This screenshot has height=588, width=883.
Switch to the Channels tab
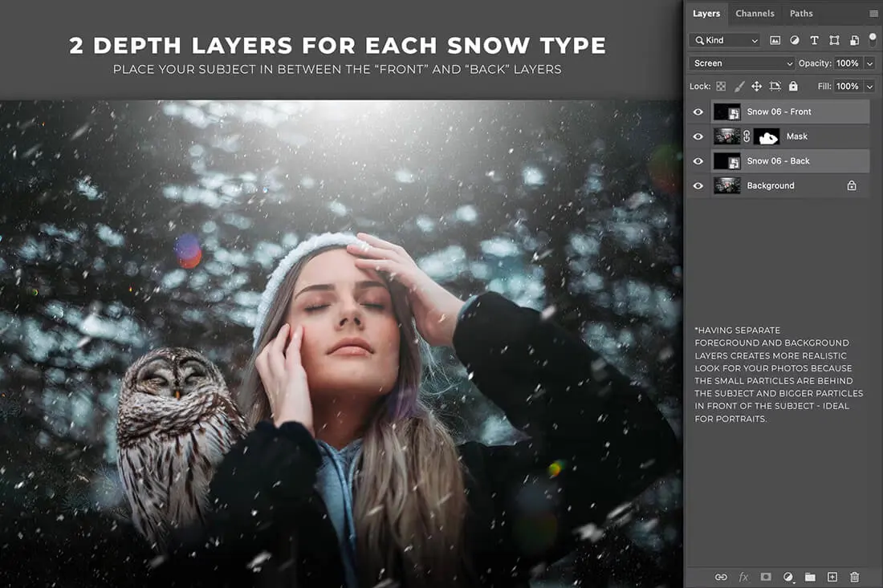(x=755, y=14)
